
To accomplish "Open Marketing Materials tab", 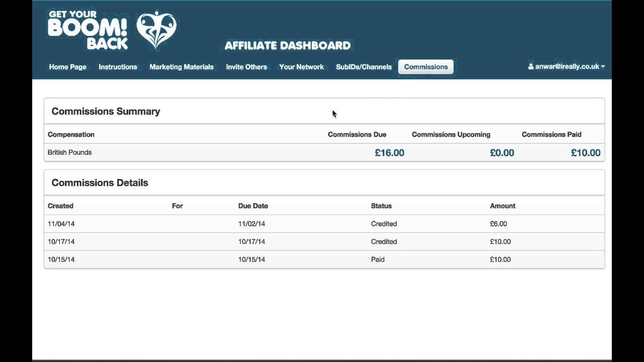I will pos(182,67).
